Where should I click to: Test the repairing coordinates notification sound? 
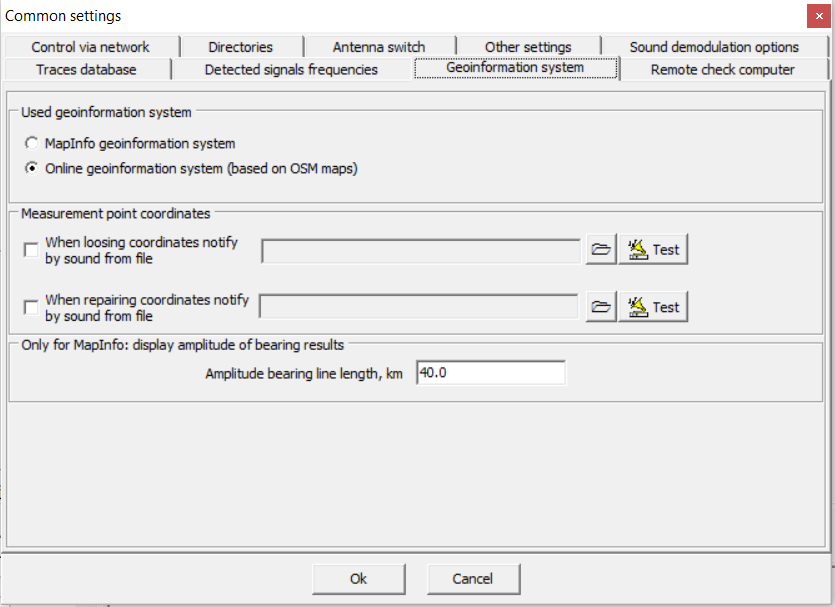point(654,307)
